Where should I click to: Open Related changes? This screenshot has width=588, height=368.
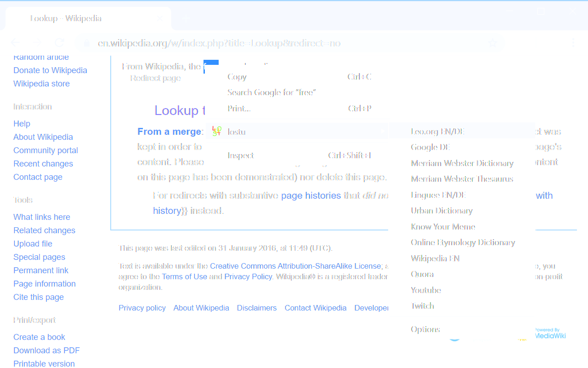tap(45, 230)
